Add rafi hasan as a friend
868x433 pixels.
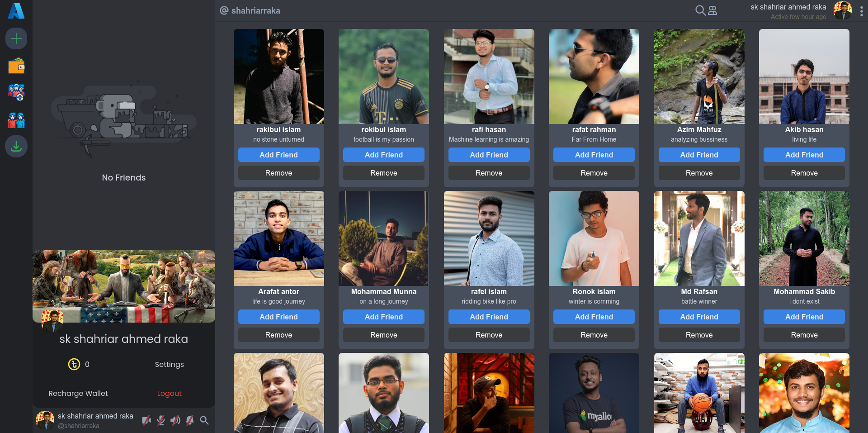(489, 155)
